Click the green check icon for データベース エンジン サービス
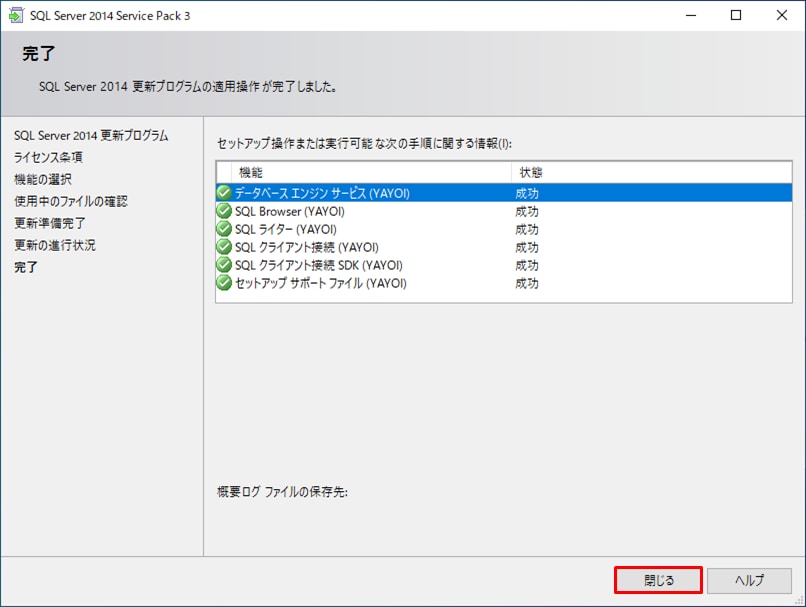This screenshot has height=607, width=806. point(224,193)
